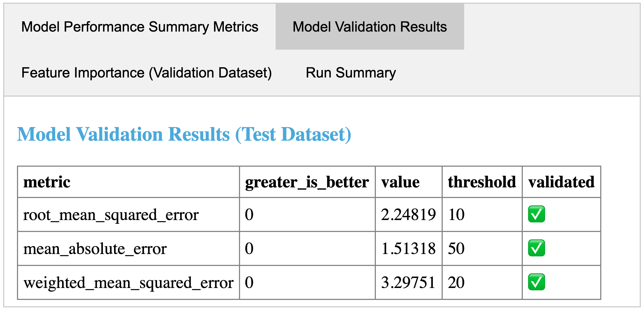The height and width of the screenshot is (310, 644).
Task: Click the value 3.29751 cell
Action: (408, 282)
